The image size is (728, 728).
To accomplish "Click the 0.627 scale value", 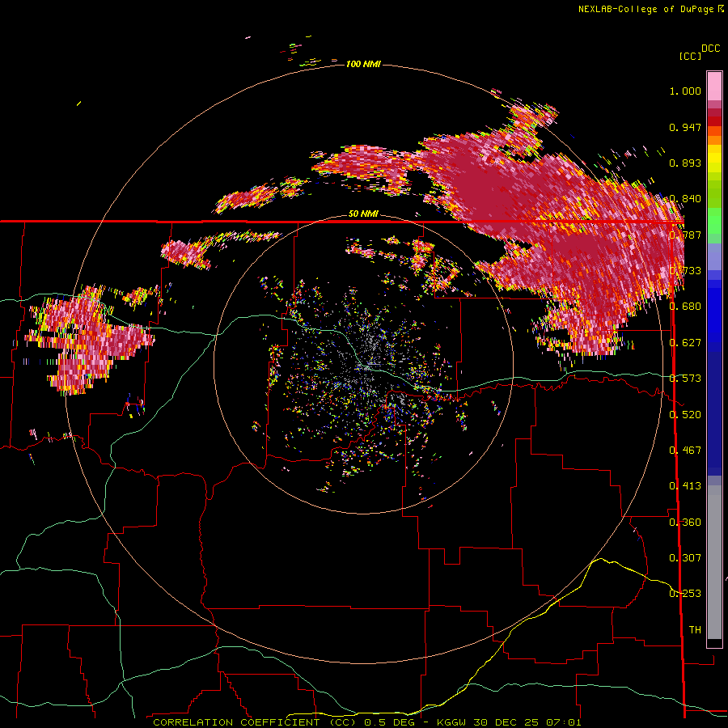I will tap(685, 343).
